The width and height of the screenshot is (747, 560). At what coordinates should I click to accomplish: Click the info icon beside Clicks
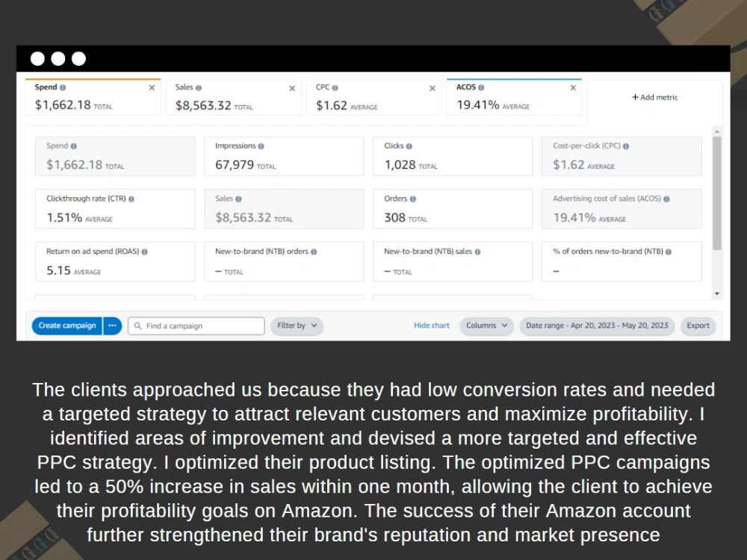(409, 146)
